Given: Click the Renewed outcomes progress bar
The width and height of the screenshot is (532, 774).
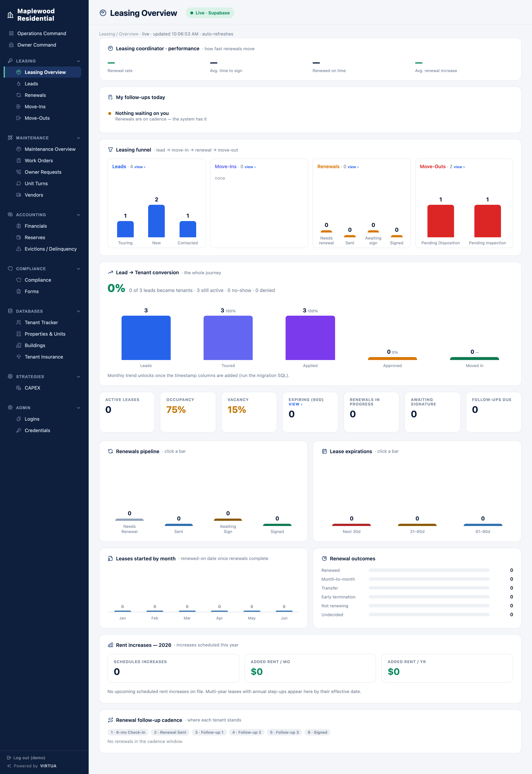Looking at the screenshot, I should click(429, 570).
